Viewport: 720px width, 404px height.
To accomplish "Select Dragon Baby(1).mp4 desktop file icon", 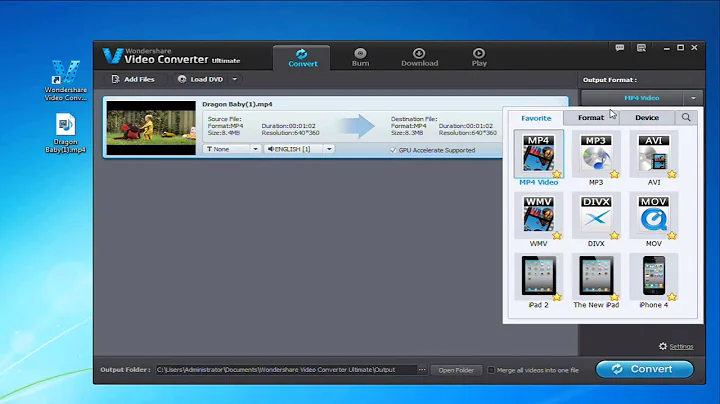I will pyautogui.click(x=66, y=133).
